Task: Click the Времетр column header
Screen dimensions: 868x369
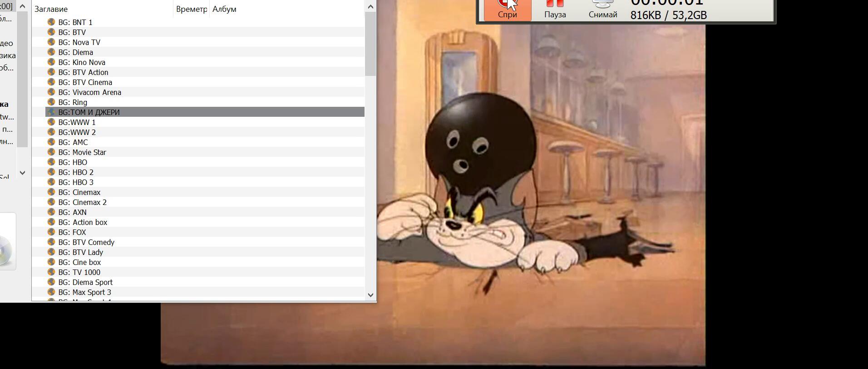Action: [191, 9]
